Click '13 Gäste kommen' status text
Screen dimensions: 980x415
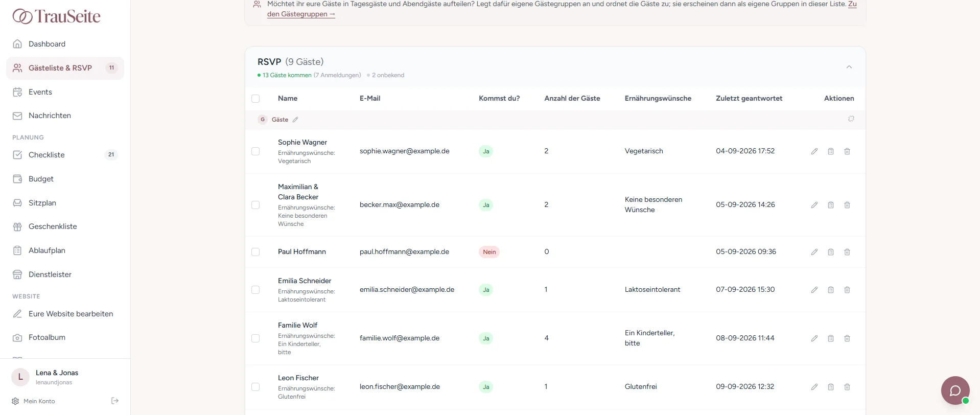point(287,75)
